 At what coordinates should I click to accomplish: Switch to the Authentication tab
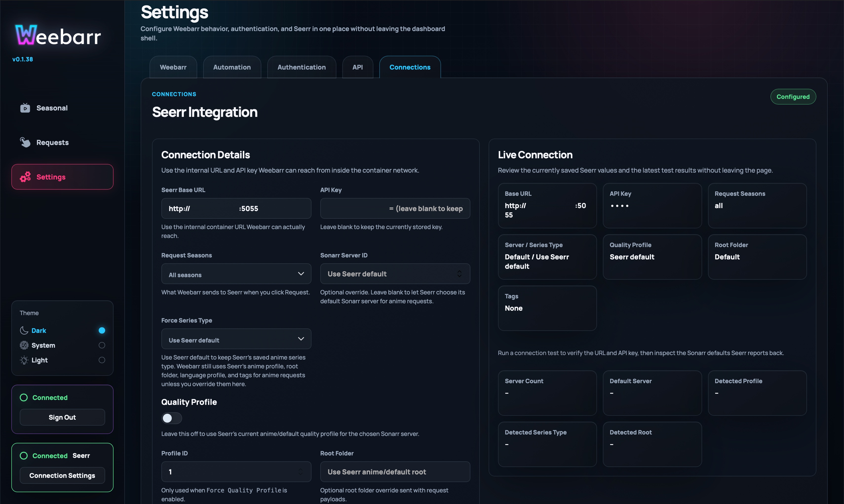302,67
